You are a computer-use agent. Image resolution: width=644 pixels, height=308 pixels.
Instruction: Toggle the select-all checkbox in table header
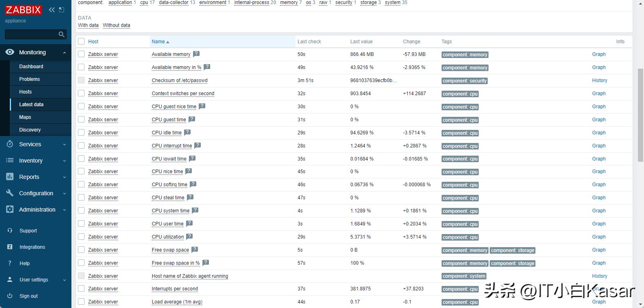pos(81,41)
